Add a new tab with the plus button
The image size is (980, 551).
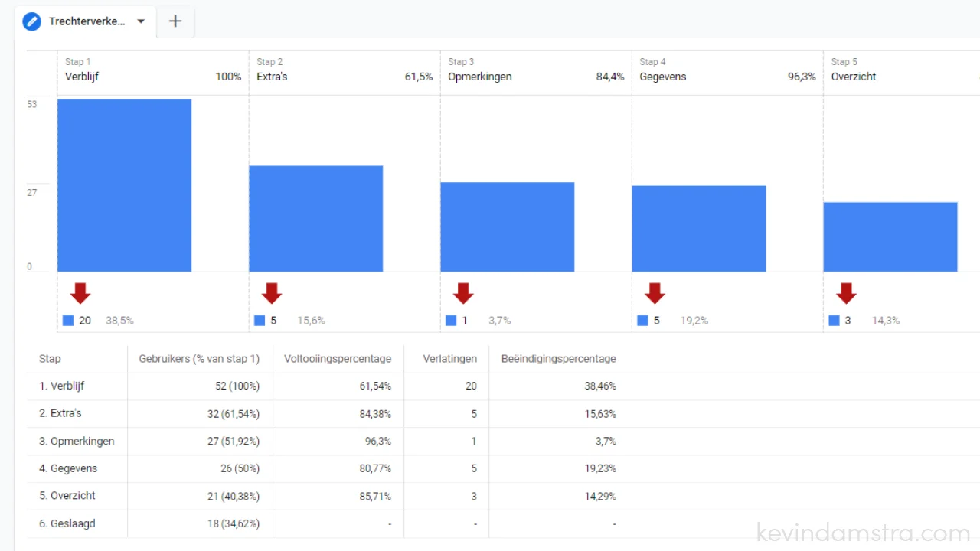pos(175,21)
